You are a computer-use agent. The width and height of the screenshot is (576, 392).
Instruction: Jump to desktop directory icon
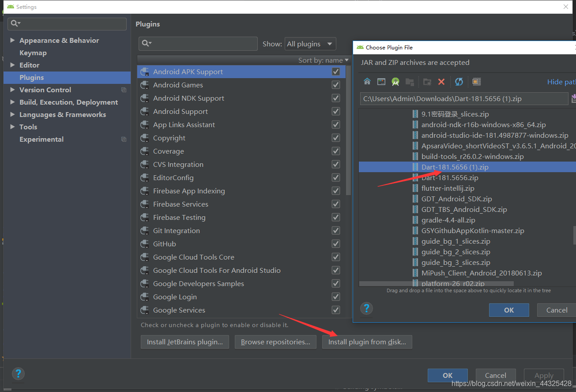pos(381,82)
